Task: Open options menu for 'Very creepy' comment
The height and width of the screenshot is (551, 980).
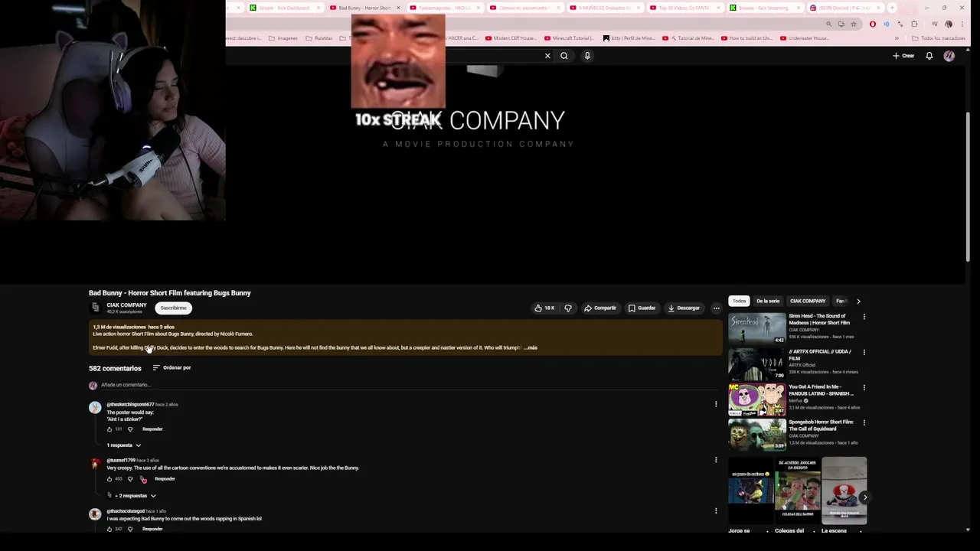Action: coord(716,460)
